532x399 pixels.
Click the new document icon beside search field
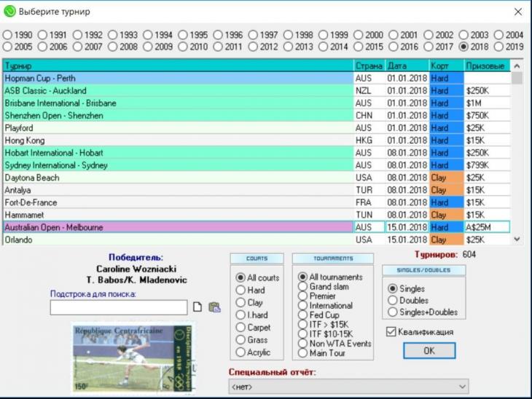[x=197, y=307]
